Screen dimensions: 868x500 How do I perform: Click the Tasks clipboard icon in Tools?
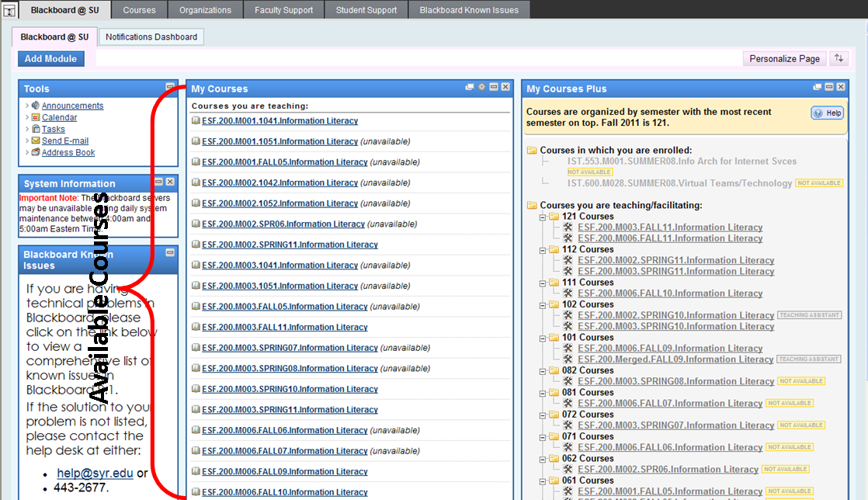36,128
